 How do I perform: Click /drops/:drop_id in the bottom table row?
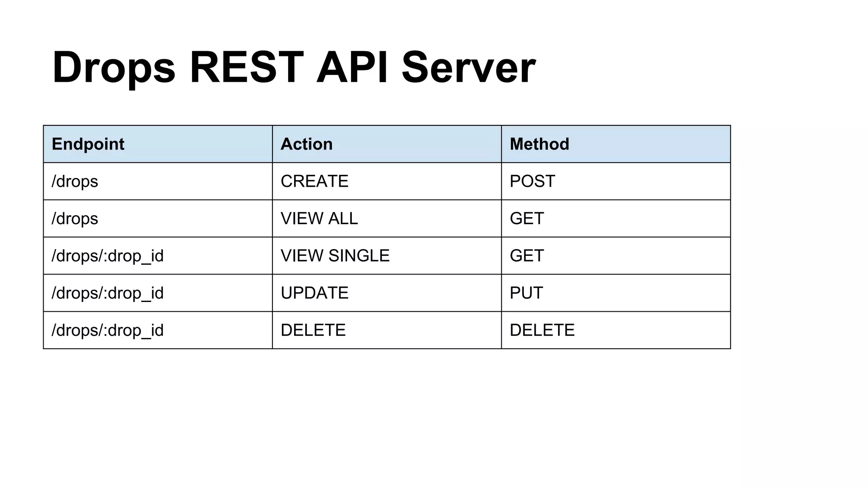click(158, 330)
